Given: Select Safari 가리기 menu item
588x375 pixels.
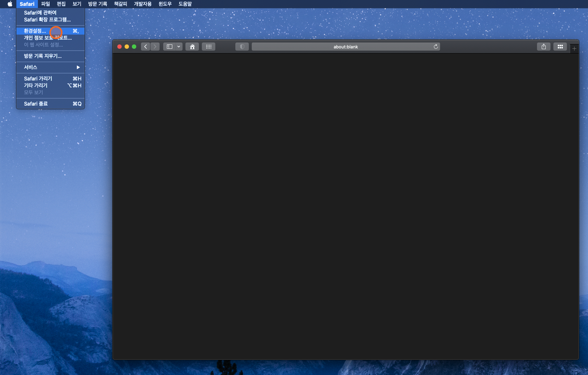Looking at the screenshot, I should click(x=50, y=79).
